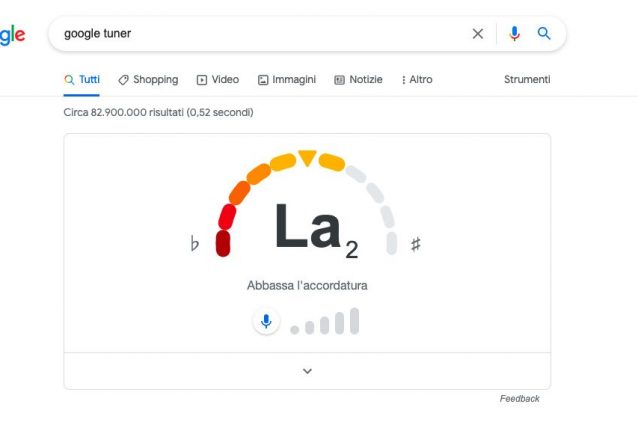Select the Tutti results tab
Image resolution: width=638 pixels, height=425 pixels.
pos(81,80)
